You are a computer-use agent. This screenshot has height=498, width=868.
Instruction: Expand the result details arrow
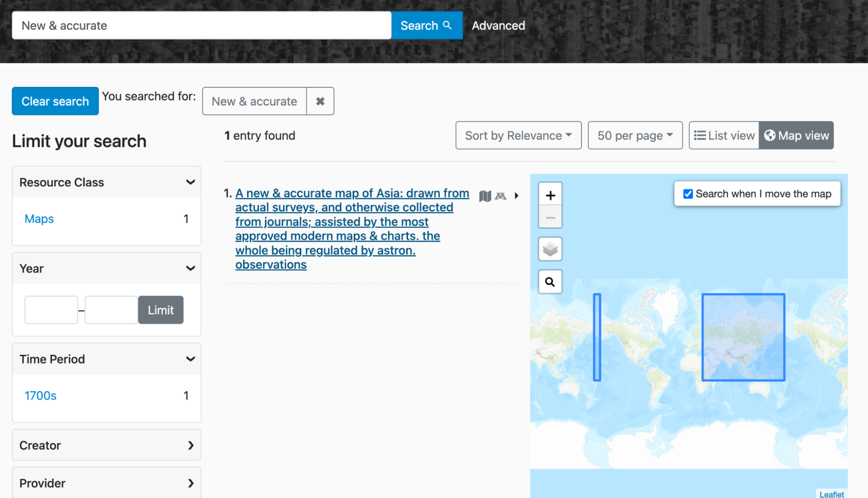point(516,196)
